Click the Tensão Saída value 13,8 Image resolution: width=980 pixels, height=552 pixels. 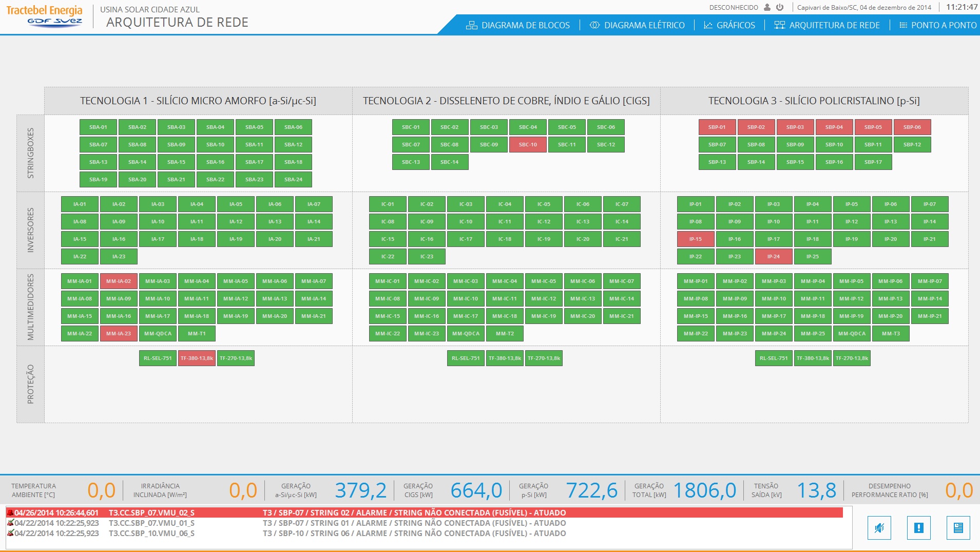816,490
